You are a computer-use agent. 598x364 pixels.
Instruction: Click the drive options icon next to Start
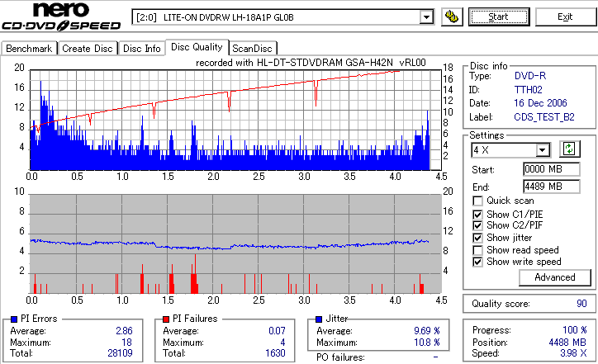452,17
